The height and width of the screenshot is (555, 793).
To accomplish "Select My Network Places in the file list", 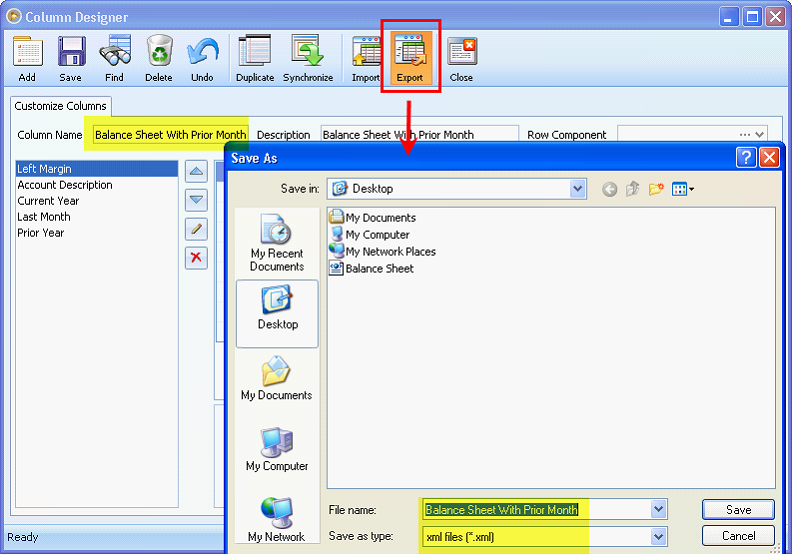I will click(382, 251).
